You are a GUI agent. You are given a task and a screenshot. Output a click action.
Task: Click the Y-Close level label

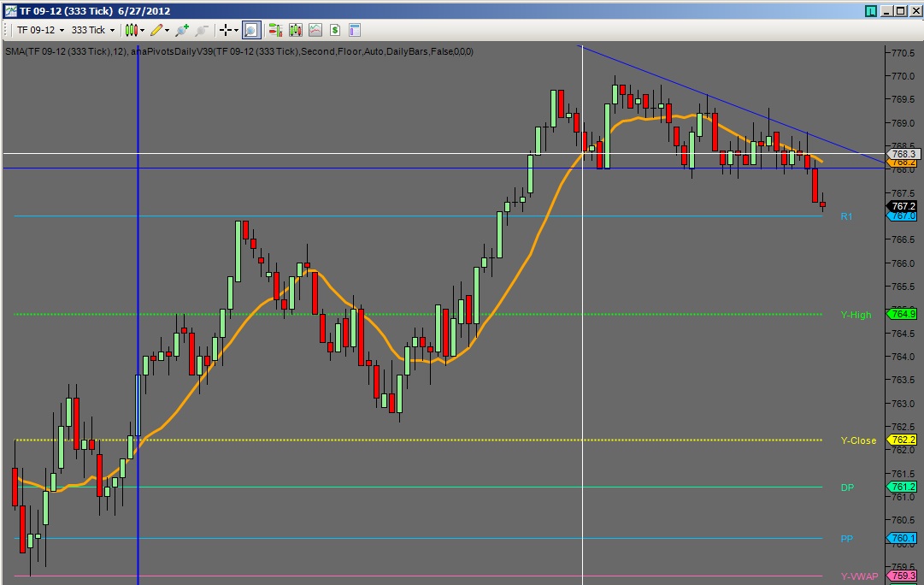point(858,440)
